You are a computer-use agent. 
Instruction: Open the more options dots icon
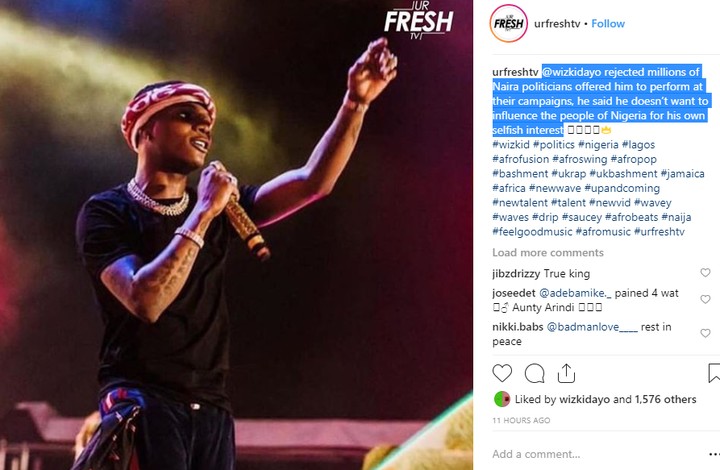[714, 454]
